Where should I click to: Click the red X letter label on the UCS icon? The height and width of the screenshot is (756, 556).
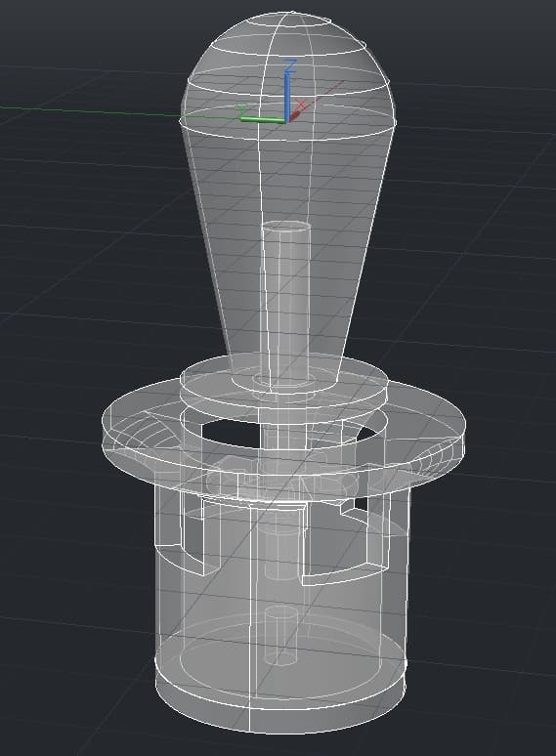(301, 105)
